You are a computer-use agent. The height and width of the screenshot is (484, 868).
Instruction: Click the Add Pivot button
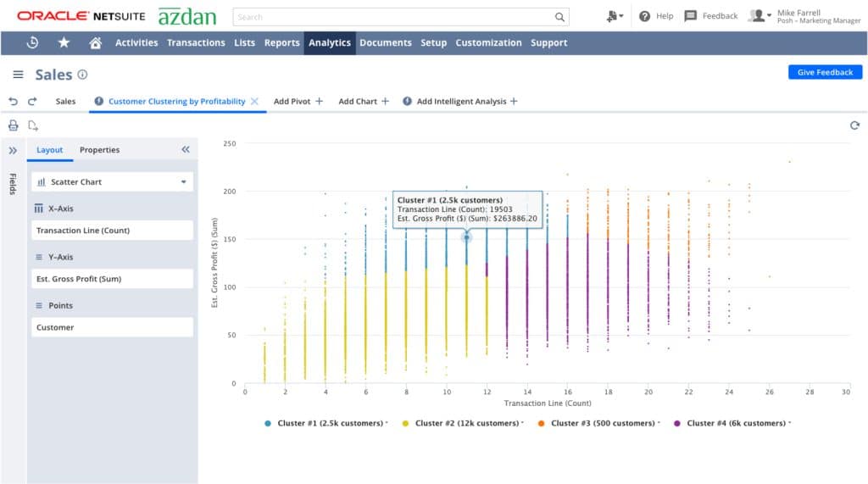click(x=298, y=102)
